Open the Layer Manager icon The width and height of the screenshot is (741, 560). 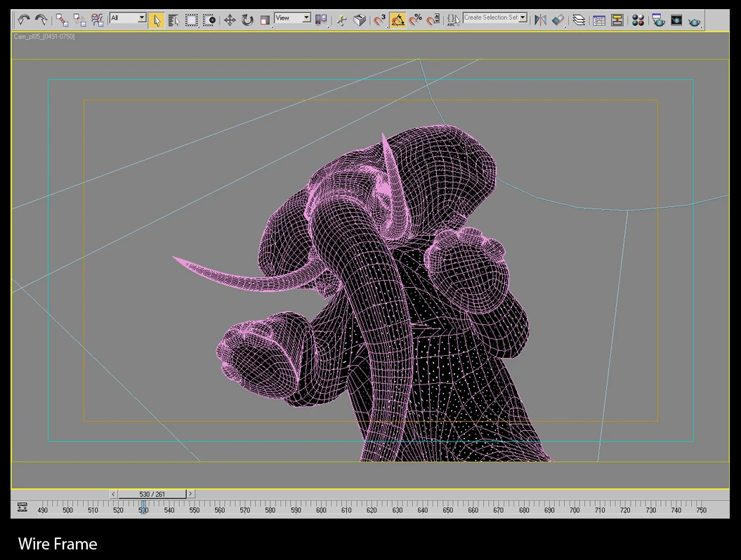[x=579, y=20]
